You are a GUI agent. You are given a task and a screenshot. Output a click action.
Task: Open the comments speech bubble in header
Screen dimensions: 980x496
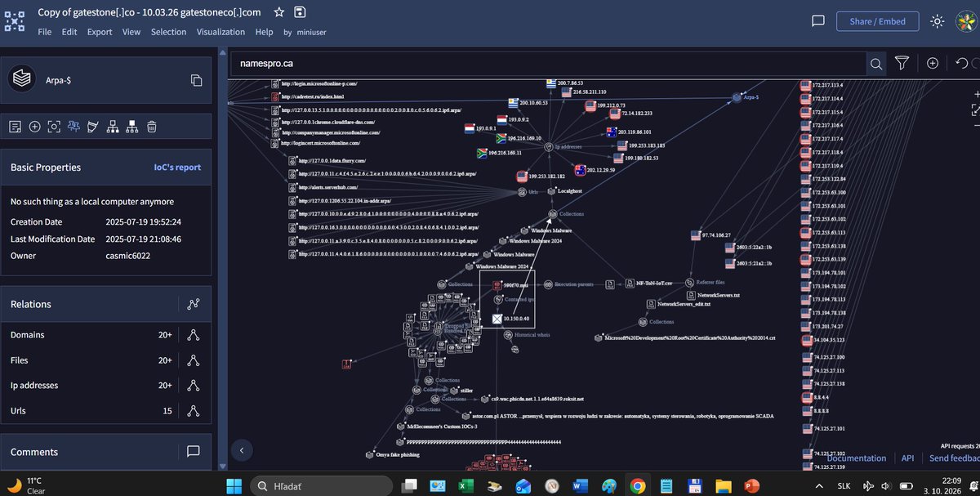tap(818, 21)
